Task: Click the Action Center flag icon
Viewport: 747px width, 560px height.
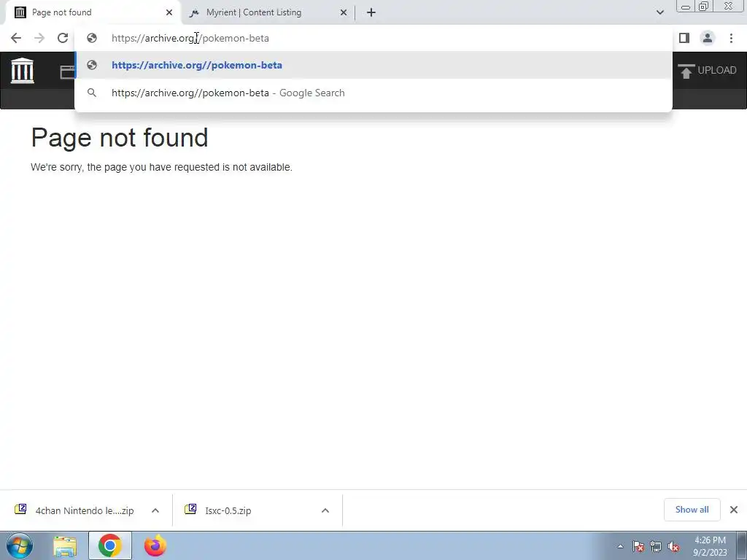Action: (638, 546)
